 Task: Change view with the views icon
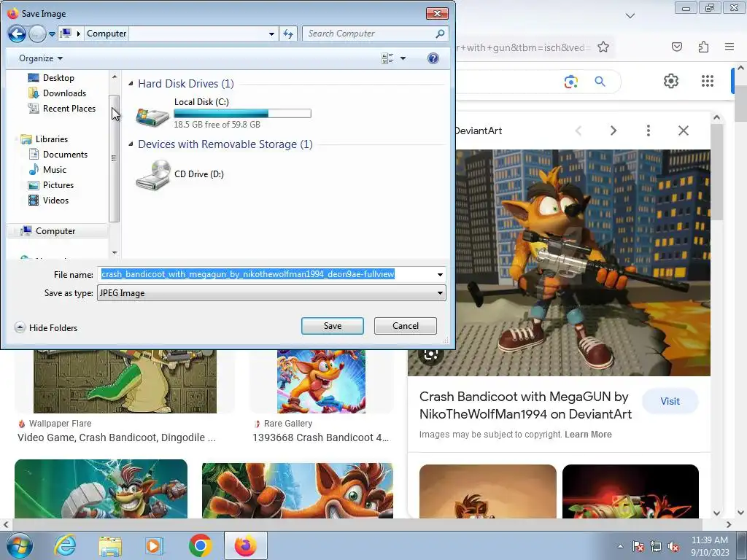(x=387, y=58)
